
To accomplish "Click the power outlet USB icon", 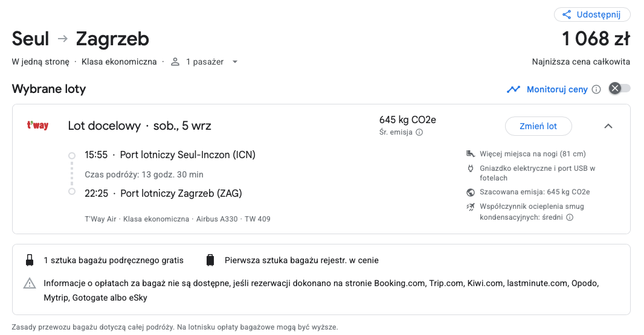I will coord(471,168).
